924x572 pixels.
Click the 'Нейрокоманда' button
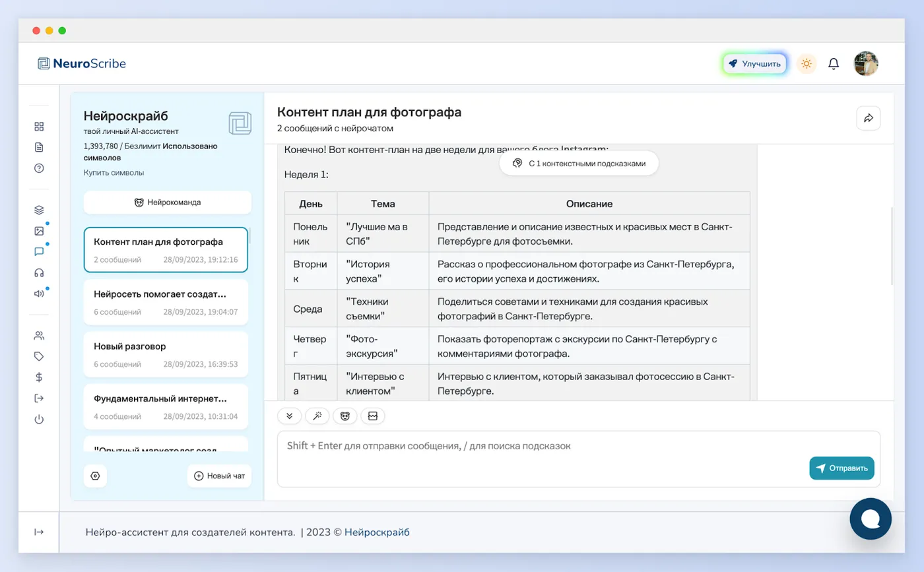point(168,203)
